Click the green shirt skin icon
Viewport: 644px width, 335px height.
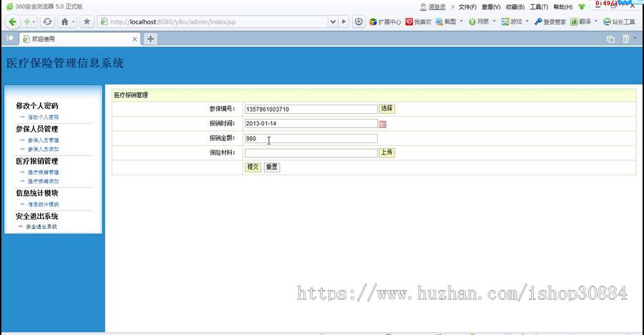coord(582,6)
